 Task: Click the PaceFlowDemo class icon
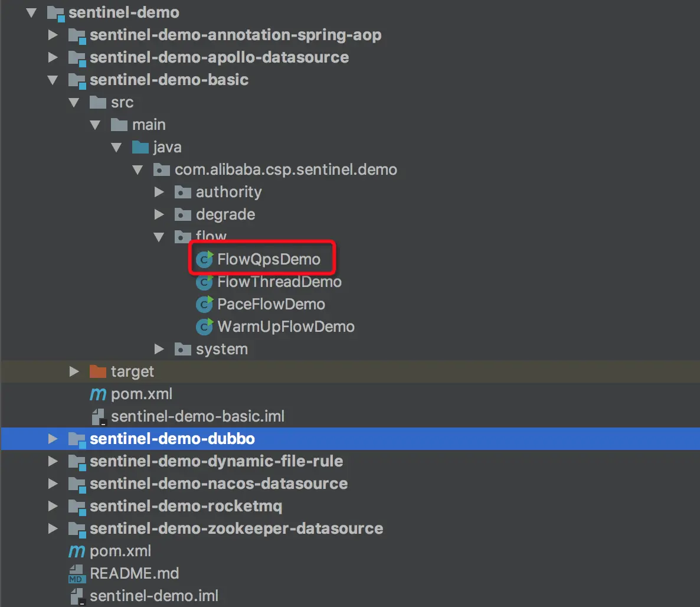(x=204, y=304)
